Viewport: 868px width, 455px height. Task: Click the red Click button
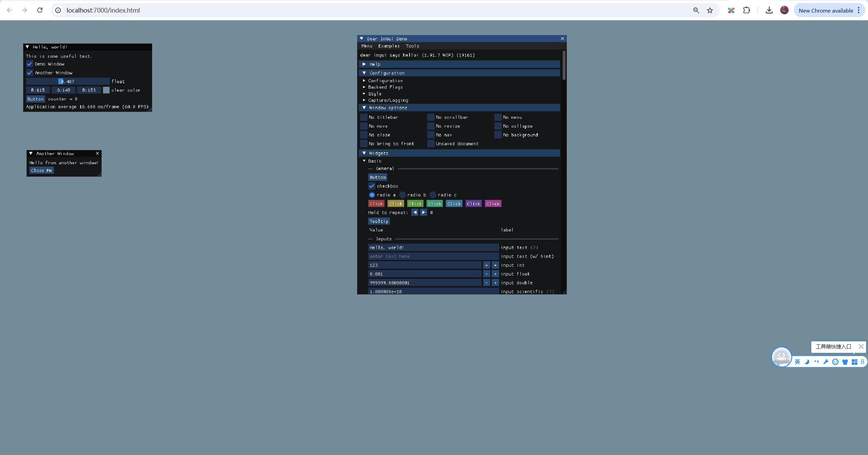coord(376,204)
